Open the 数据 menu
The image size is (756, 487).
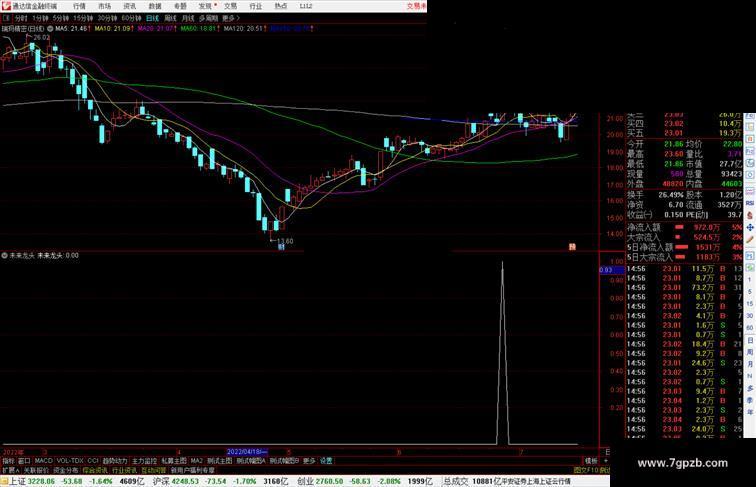[155, 6]
